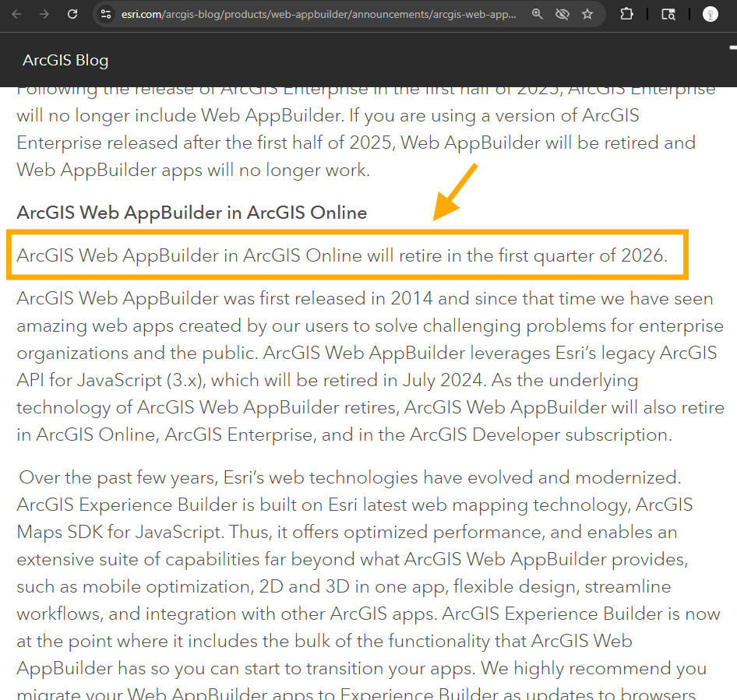Bookmark this page with the star icon
The image size is (737, 700).
(587, 14)
